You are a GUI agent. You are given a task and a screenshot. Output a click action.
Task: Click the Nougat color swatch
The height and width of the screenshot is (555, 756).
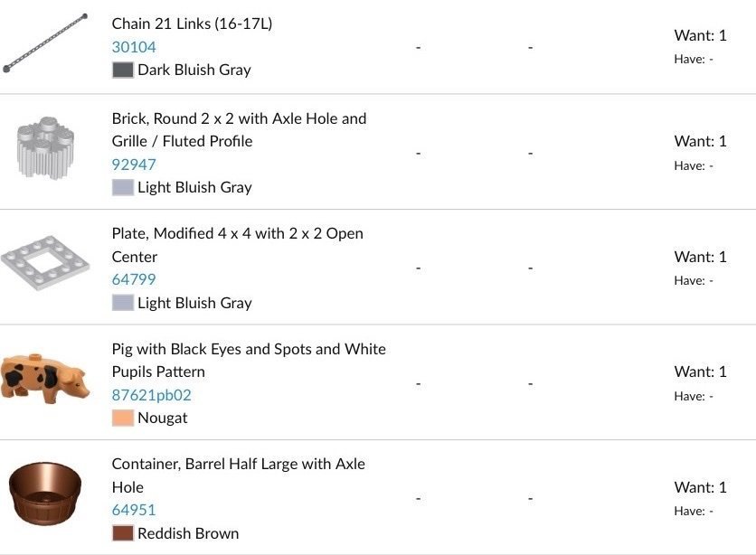[123, 419]
